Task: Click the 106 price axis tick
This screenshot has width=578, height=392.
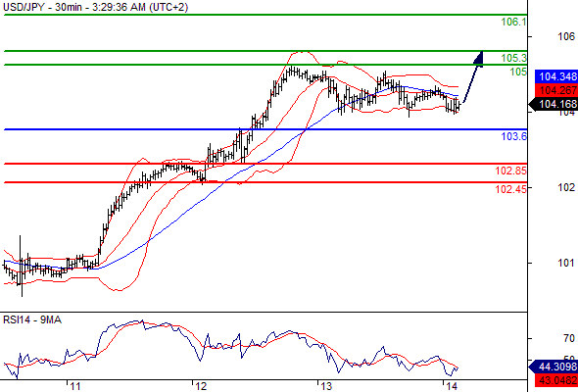Action: 566,36
